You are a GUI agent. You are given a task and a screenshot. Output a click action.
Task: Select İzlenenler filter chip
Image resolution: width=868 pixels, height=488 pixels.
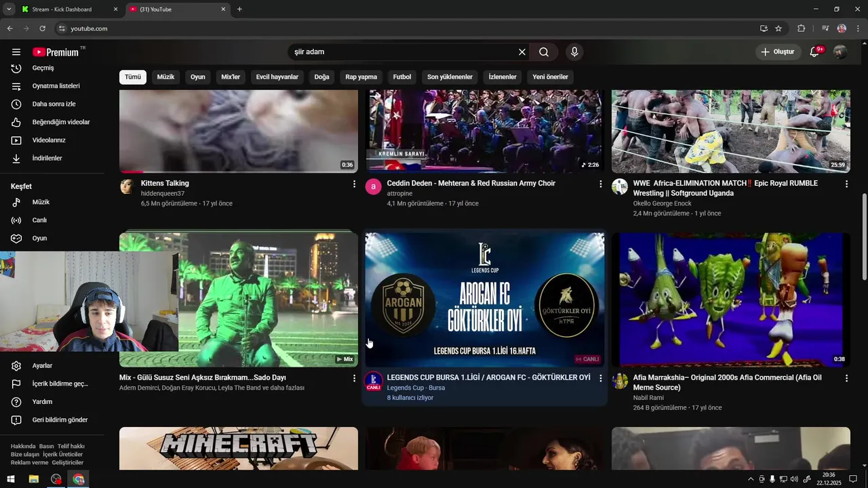pos(502,77)
